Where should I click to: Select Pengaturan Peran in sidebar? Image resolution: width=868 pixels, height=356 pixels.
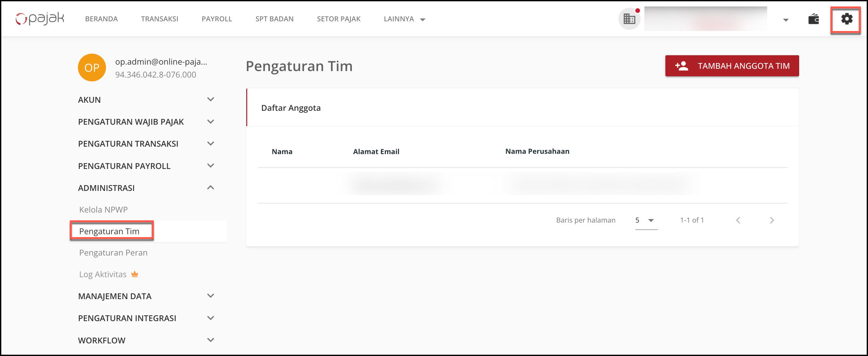point(113,253)
